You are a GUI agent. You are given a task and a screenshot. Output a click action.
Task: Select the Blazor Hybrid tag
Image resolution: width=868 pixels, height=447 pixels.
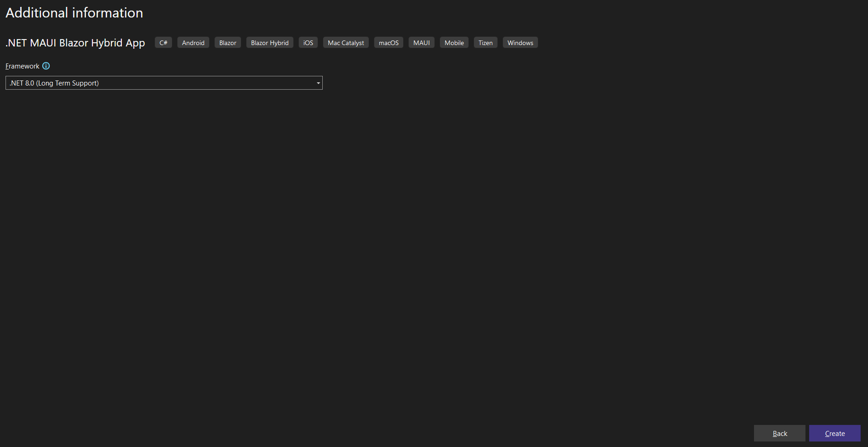point(269,42)
